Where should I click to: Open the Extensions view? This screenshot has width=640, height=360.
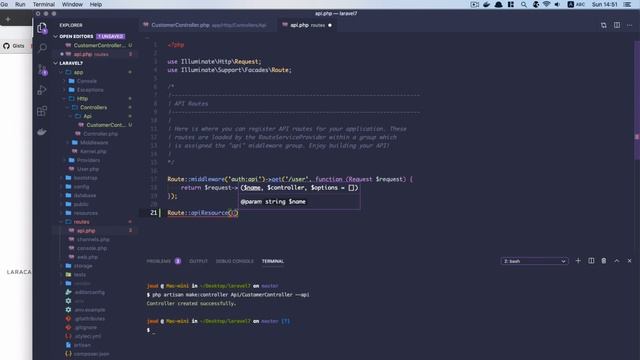42,111
